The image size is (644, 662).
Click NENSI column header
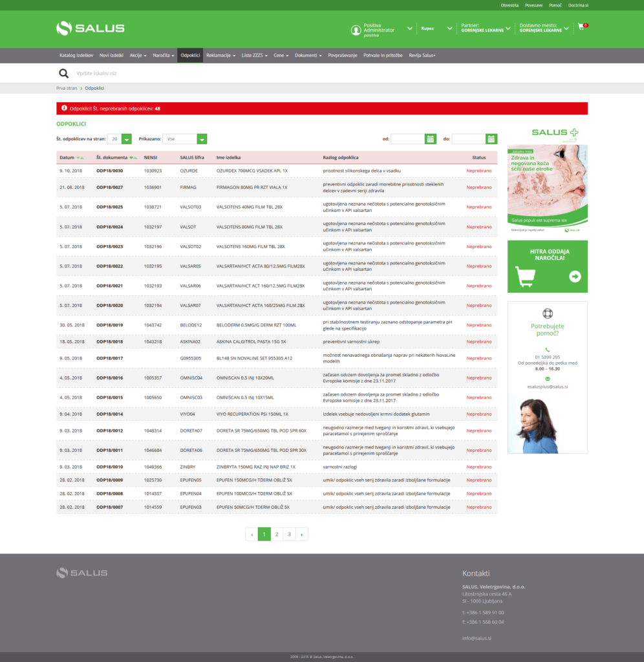pyautogui.click(x=151, y=158)
